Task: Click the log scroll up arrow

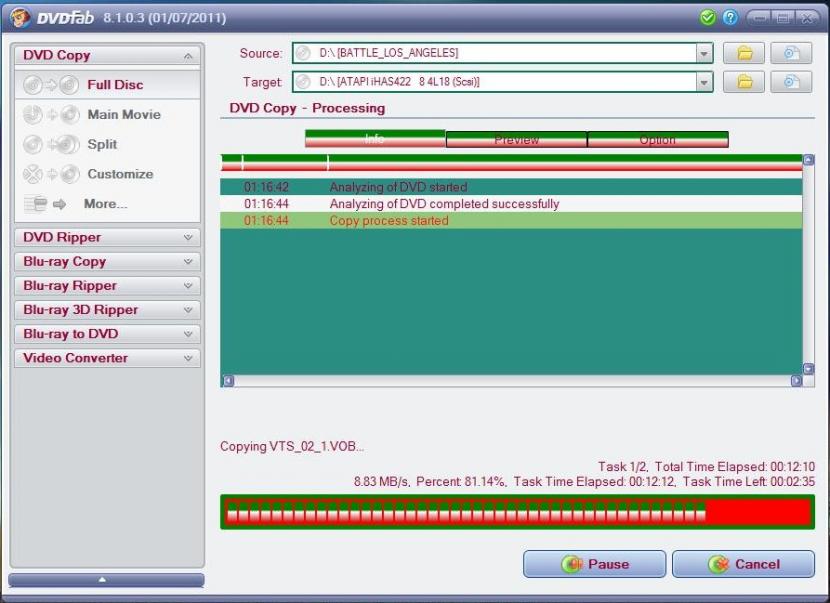Action: pyautogui.click(x=808, y=160)
